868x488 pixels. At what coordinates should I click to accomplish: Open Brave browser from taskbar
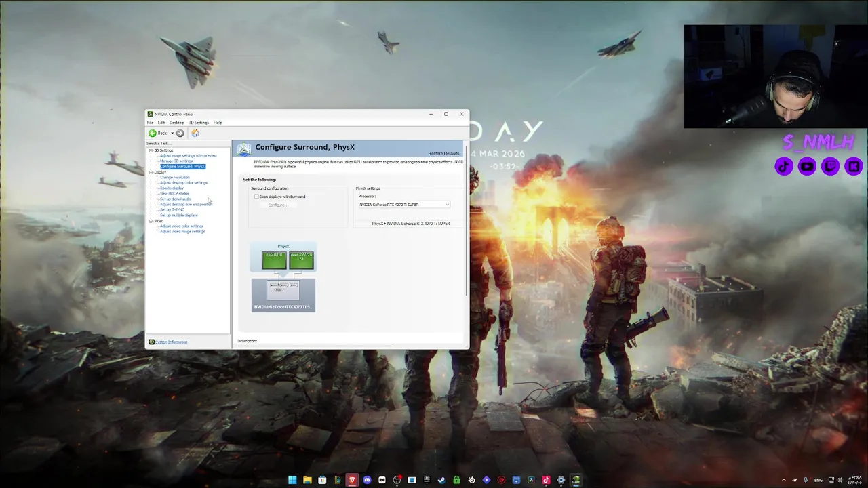(x=352, y=480)
